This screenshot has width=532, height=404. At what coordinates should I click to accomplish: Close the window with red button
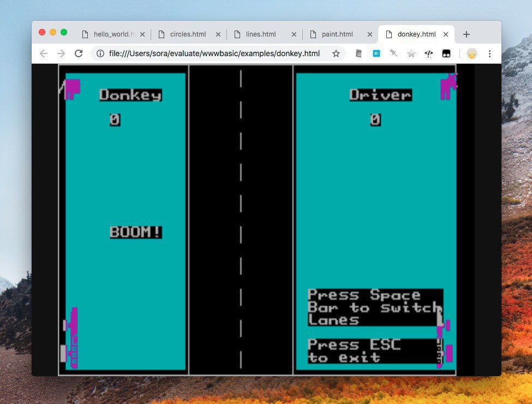click(42, 32)
